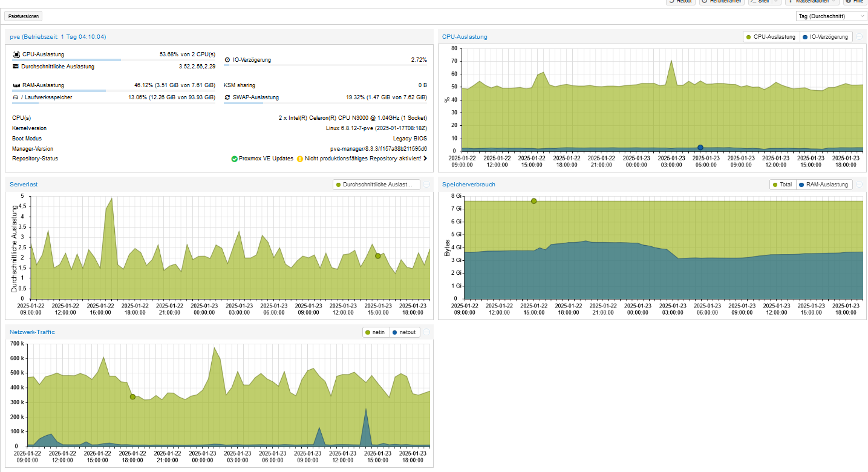
Task: Click the CPU-Auslastung chart panel title
Action: [x=465, y=37]
